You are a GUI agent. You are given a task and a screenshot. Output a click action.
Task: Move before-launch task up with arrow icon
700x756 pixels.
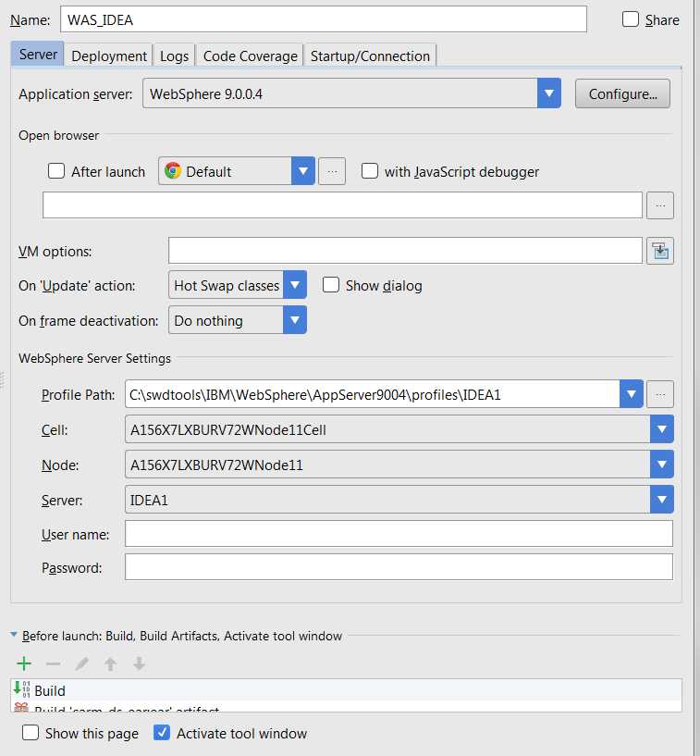point(110,663)
